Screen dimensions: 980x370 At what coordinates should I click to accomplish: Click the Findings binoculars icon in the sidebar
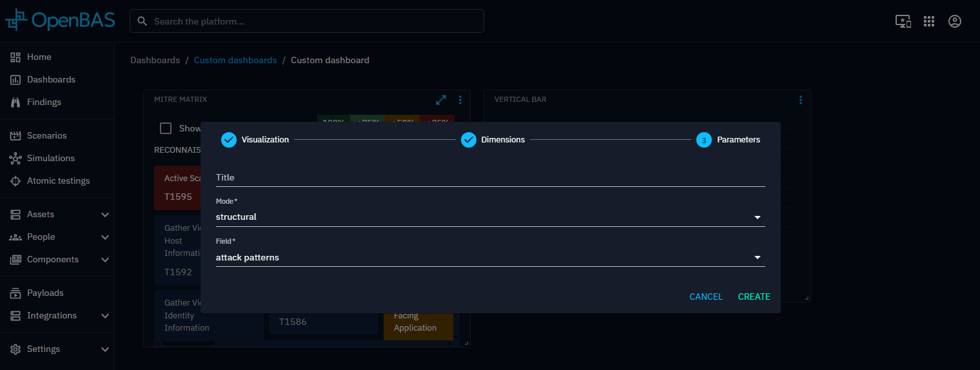pos(16,102)
